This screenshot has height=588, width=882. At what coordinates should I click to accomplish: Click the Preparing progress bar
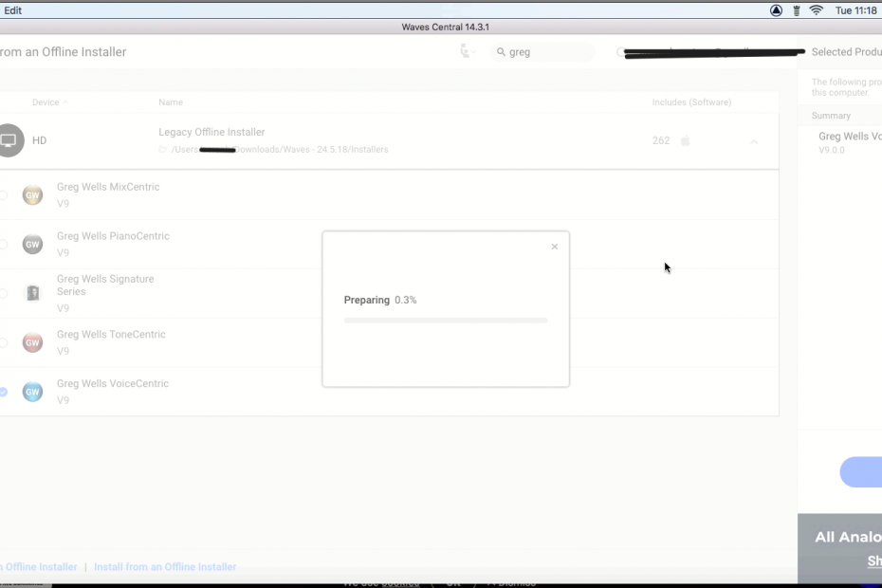coord(446,321)
